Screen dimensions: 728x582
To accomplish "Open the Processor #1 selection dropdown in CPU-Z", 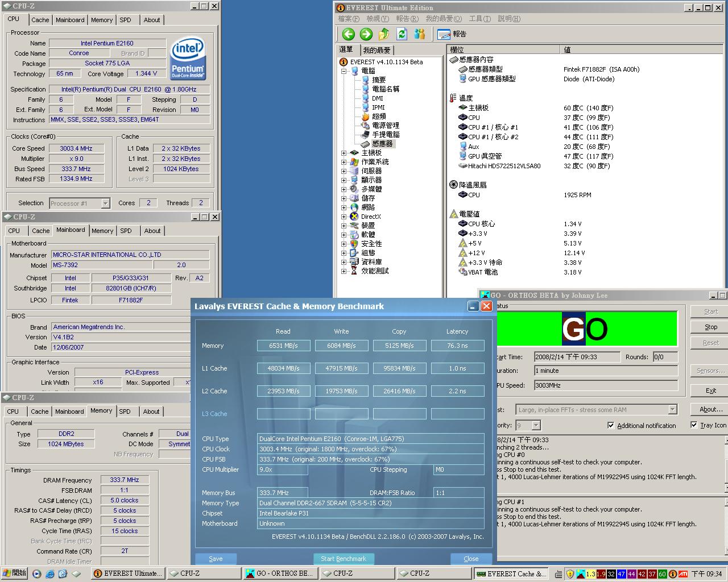I will [105, 203].
